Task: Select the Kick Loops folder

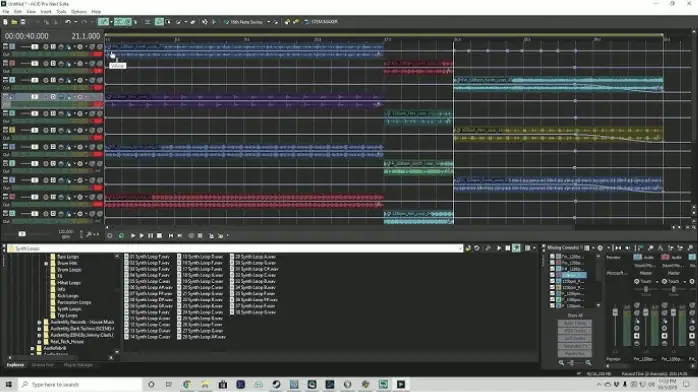Action: click(68, 295)
